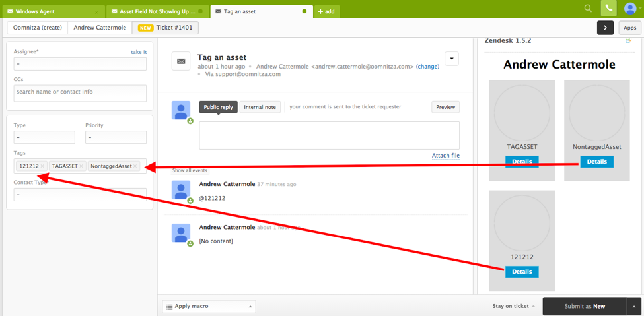Viewport: 644px width, 316px height.
Task: Switch to Internal note mode
Action: pos(260,107)
